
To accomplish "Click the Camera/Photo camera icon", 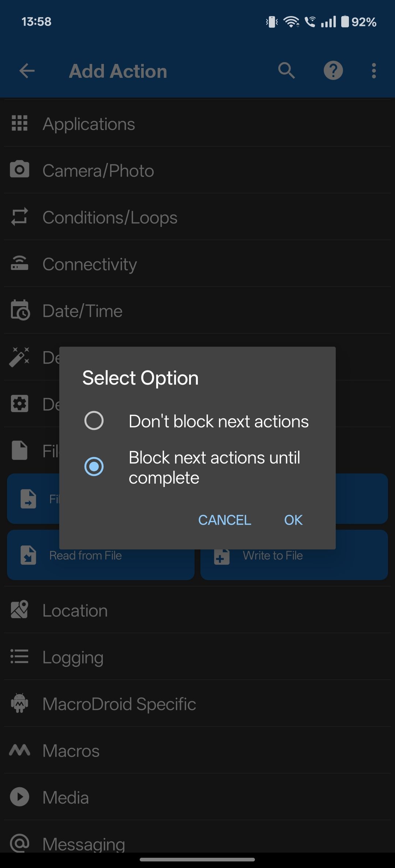I will coord(20,170).
